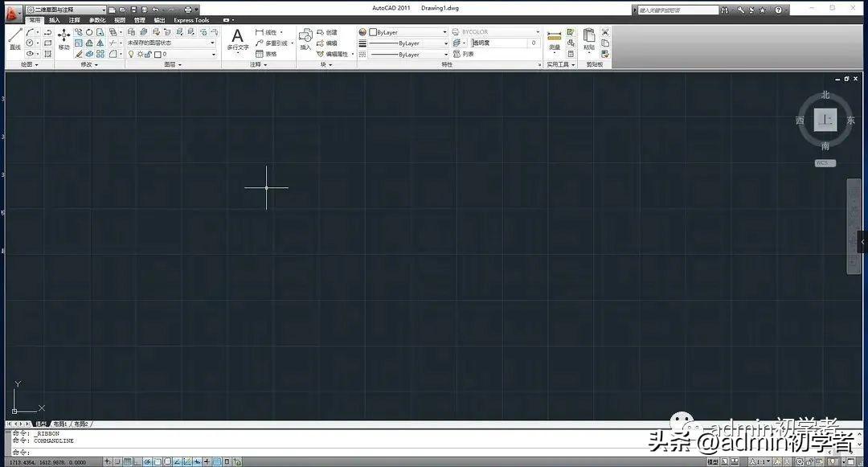868x467 pixels.
Task: Toggle Dynamic Input in status bar
Action: 197,461
